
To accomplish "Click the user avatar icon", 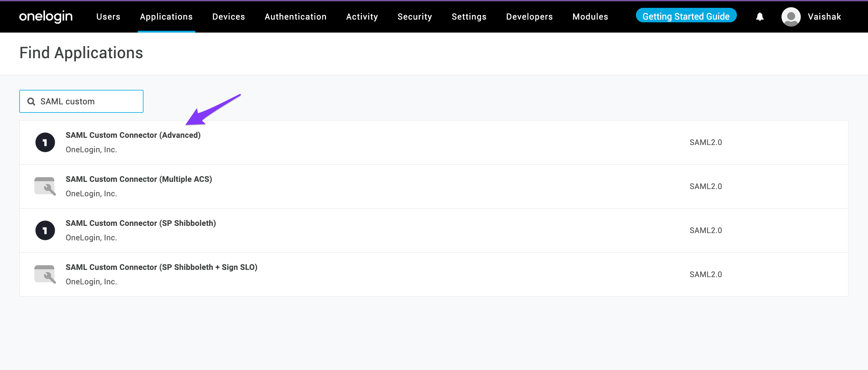I will (x=791, y=17).
